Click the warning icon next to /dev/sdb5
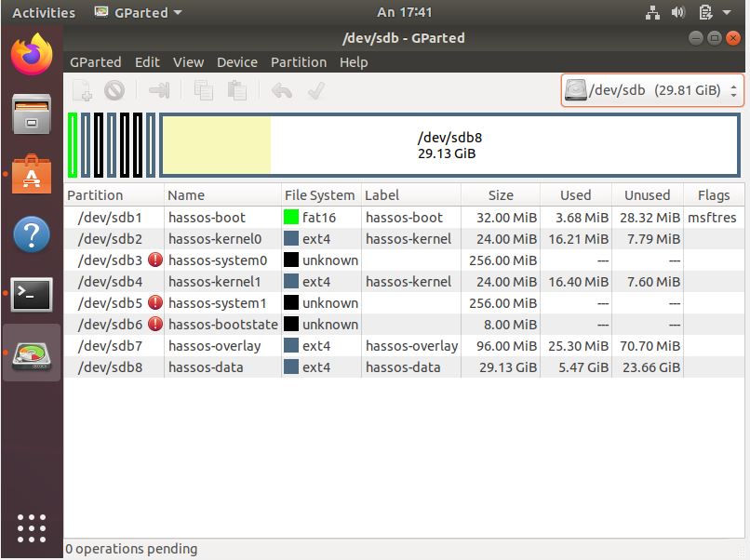 click(x=155, y=302)
